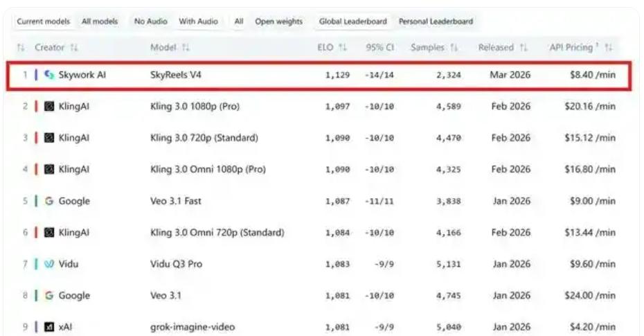This screenshot has width=644, height=336.
Task: Click the Vidu logo icon
Action: (x=49, y=264)
